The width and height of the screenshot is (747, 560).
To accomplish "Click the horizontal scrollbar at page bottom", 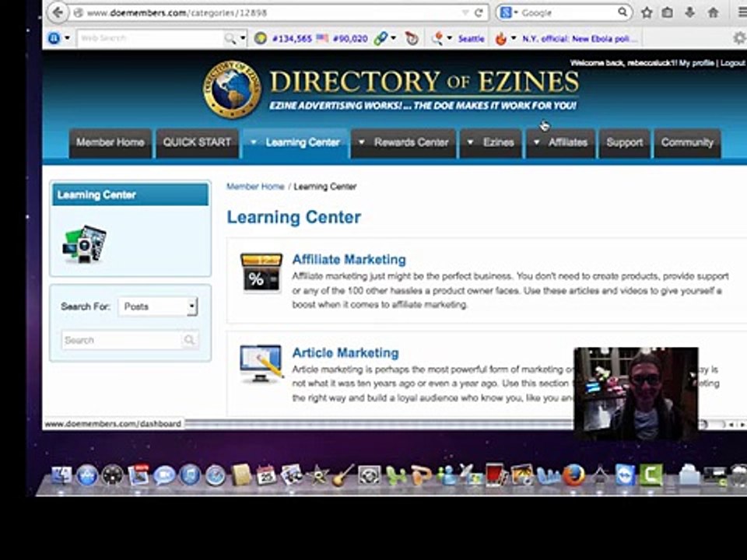I will tap(379, 423).
